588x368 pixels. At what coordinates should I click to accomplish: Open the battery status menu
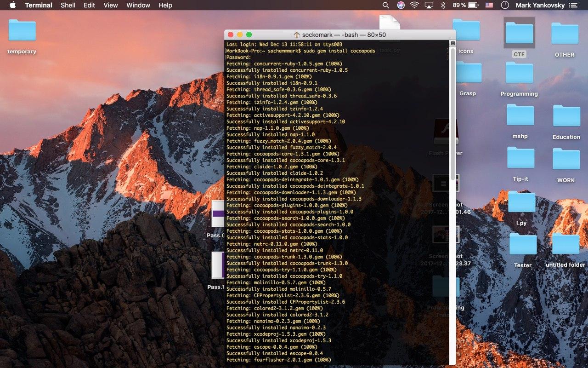coord(465,5)
